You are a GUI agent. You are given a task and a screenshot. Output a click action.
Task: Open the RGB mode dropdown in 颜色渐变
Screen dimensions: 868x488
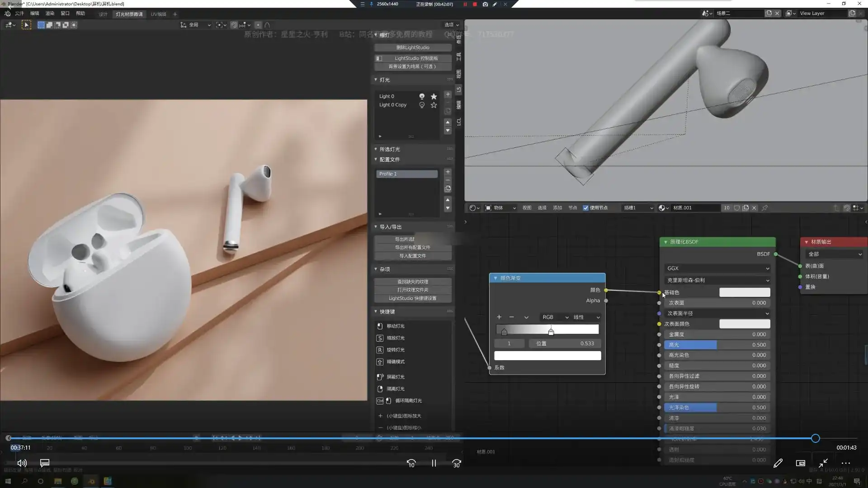[x=555, y=317]
